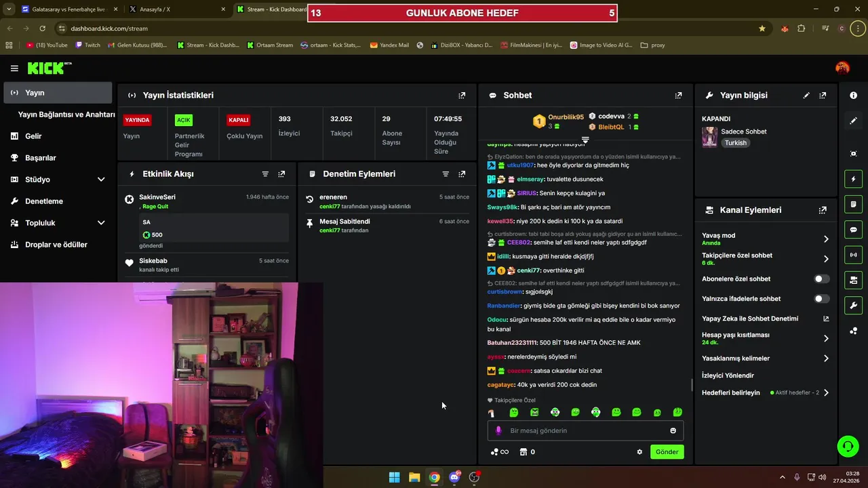
Task: Expand Hesap yaşı kısıtlaması options
Action: [x=826, y=338]
